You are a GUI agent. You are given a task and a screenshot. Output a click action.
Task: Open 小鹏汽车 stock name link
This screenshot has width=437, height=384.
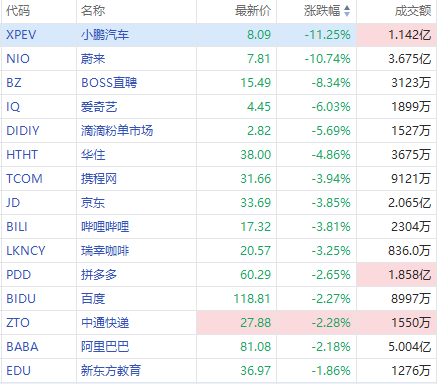[x=105, y=35]
